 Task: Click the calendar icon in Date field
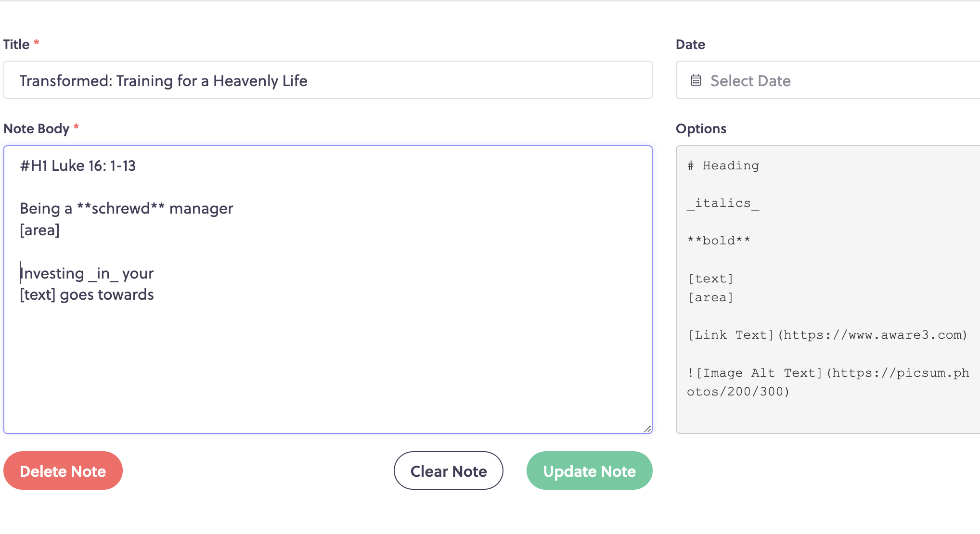point(696,80)
